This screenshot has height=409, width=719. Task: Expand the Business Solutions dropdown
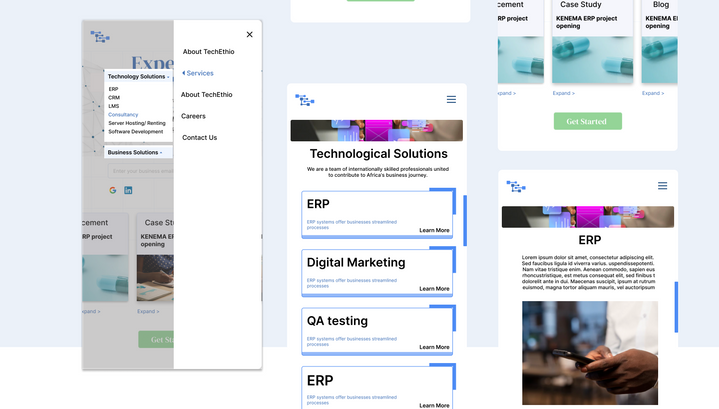tap(139, 152)
